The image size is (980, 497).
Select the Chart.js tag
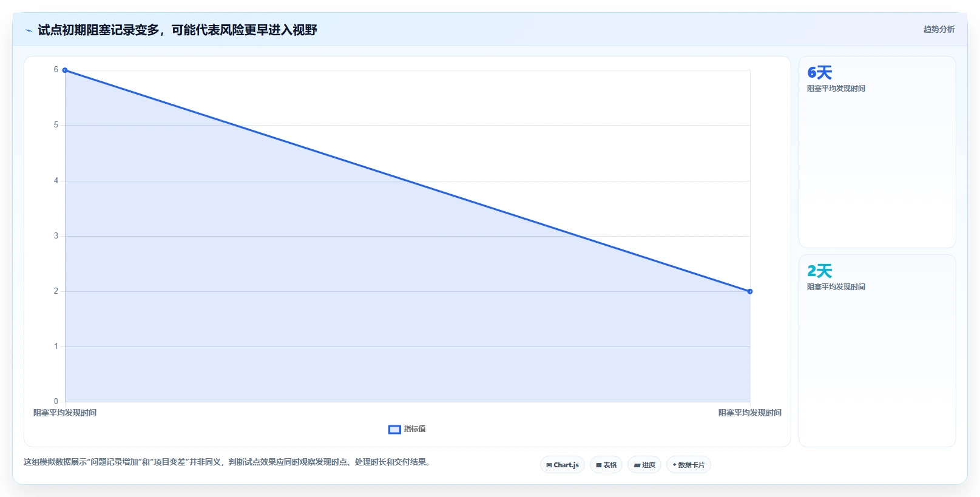[563, 465]
